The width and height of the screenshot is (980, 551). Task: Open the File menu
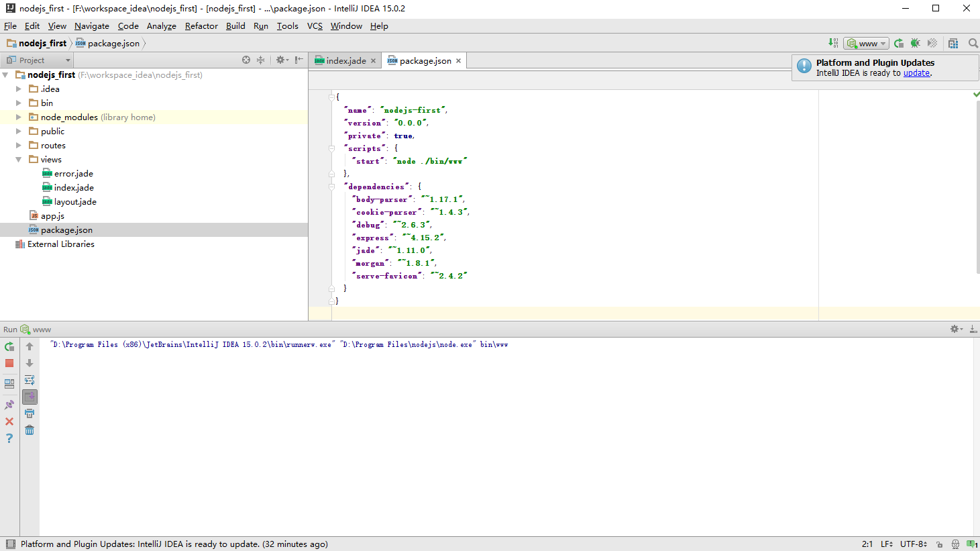(x=10, y=26)
